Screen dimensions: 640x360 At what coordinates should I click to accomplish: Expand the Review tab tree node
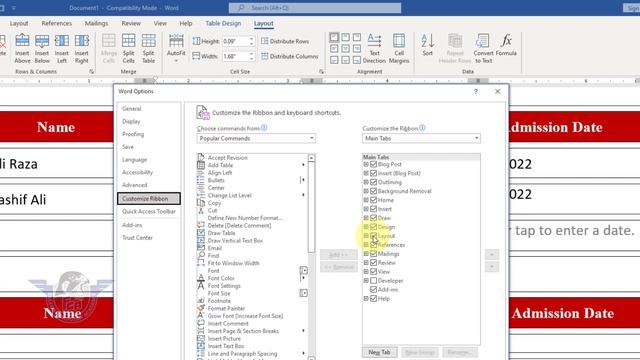366,263
